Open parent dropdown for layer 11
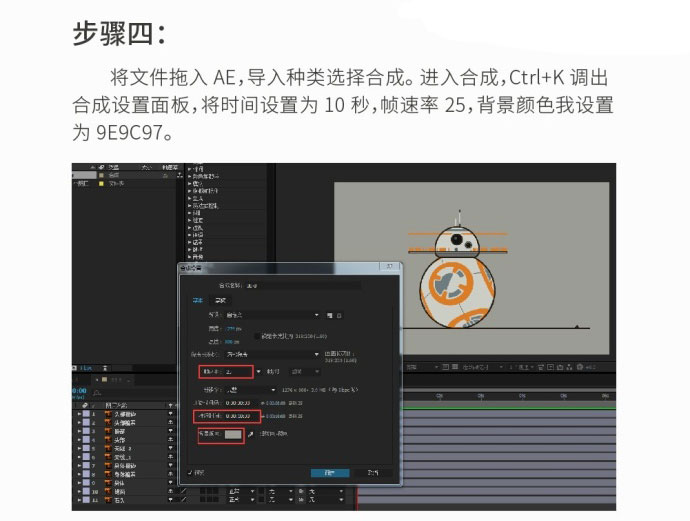Image resolution: width=690 pixels, height=521 pixels. click(x=325, y=500)
